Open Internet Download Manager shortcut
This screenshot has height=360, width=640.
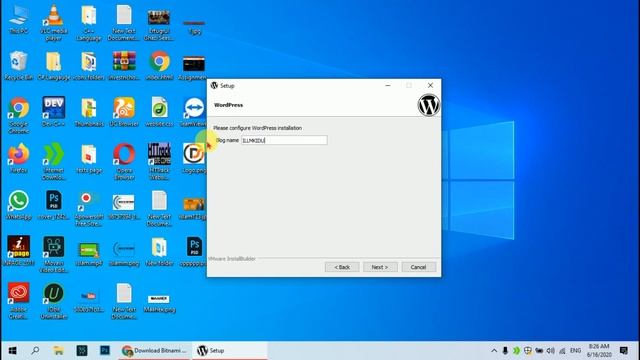tap(53, 161)
